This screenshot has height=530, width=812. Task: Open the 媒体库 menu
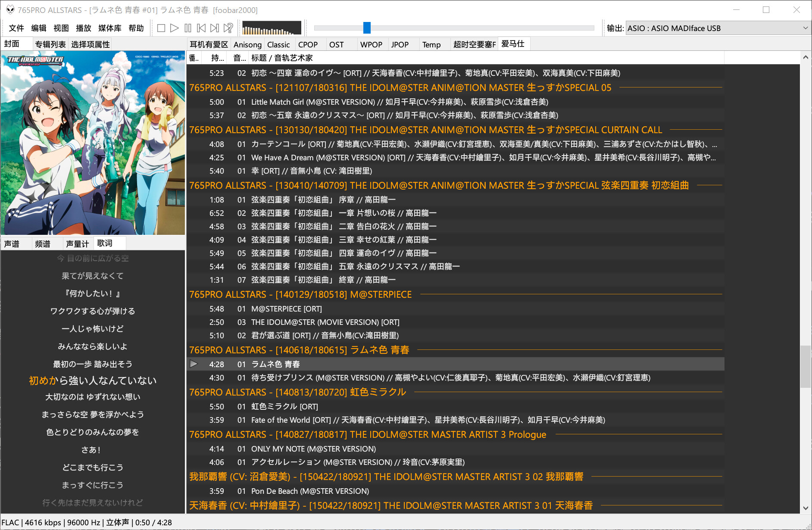tap(110, 28)
